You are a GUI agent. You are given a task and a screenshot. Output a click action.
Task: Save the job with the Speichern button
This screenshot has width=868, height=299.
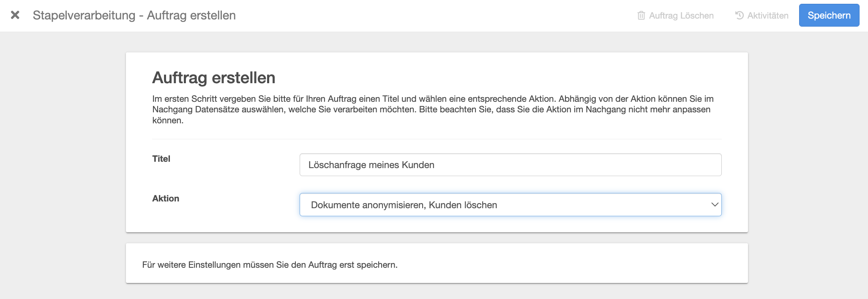[829, 15]
